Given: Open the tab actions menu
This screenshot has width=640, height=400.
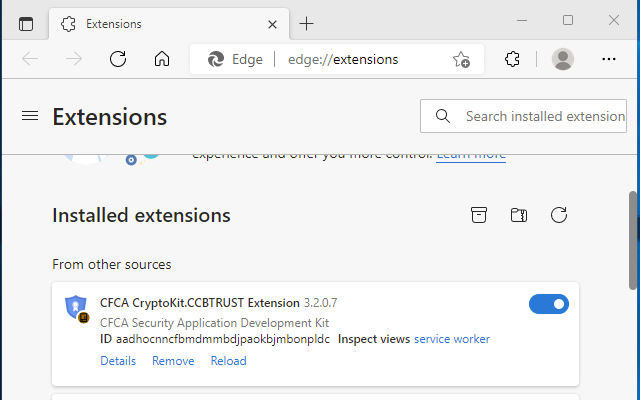Looking at the screenshot, I should 26,23.
